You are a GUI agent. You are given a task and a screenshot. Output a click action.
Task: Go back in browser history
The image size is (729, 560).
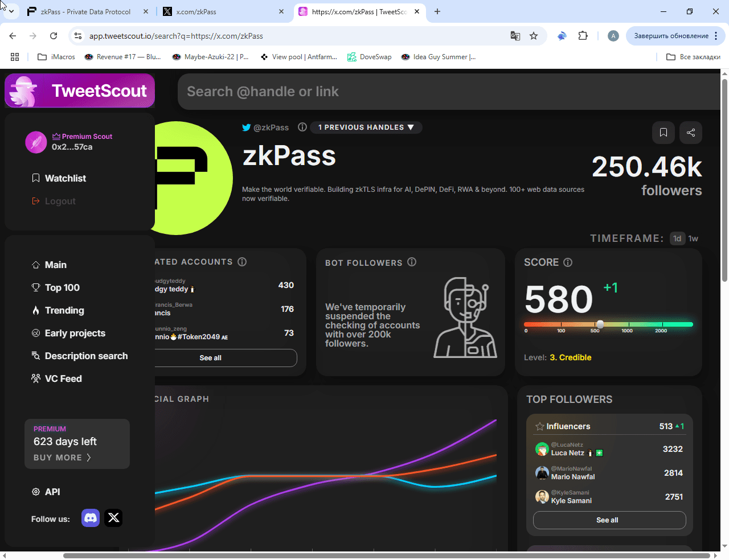[x=13, y=36]
